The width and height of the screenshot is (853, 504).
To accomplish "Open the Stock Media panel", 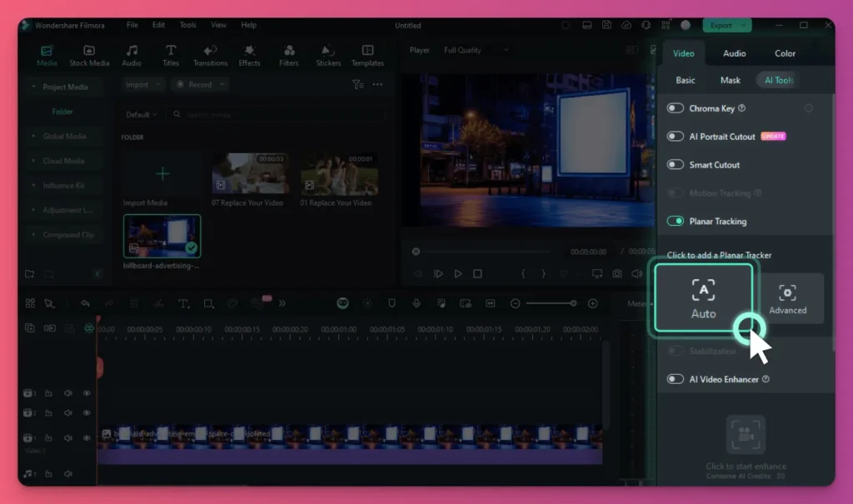I will 88,55.
